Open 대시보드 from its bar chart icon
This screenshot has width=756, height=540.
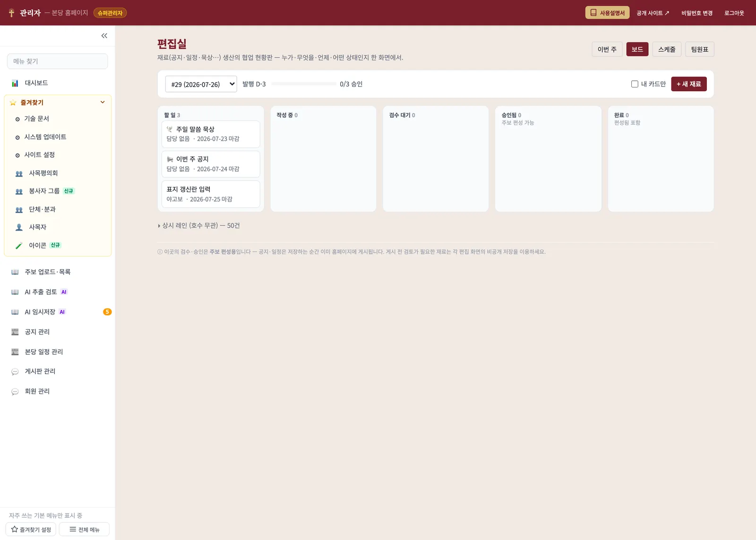[15, 83]
